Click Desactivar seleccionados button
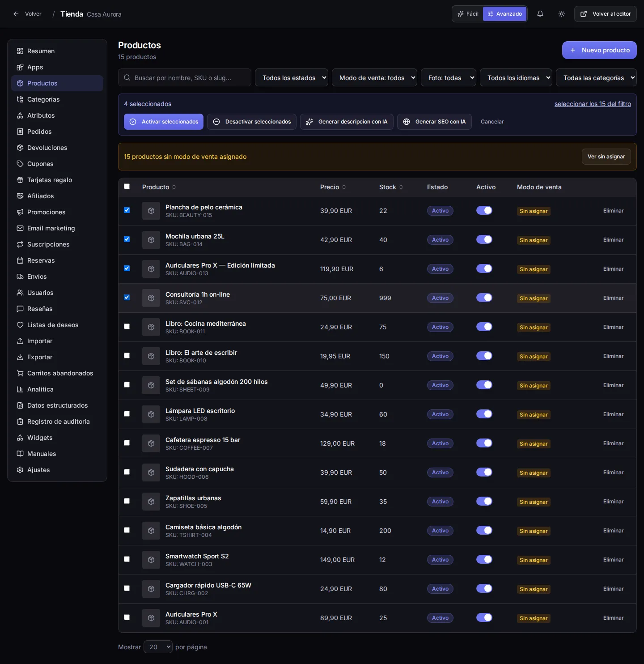This screenshot has height=664, width=644. pyautogui.click(x=252, y=122)
